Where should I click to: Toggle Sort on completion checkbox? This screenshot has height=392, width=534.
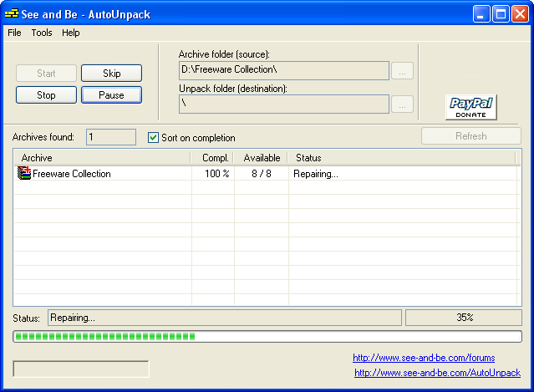coord(153,138)
